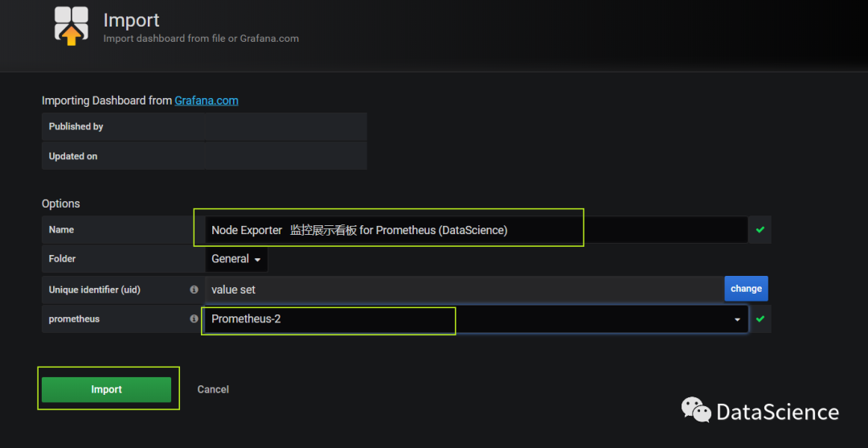Click the info icon beside prometheus label
The image size is (868, 448).
(x=194, y=319)
